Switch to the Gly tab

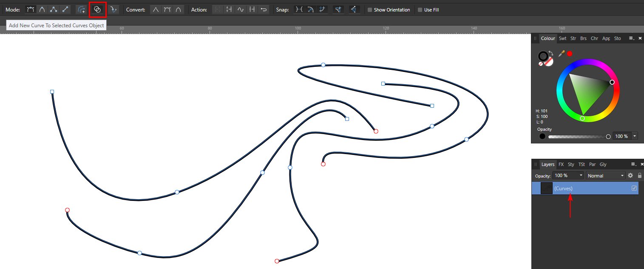603,164
